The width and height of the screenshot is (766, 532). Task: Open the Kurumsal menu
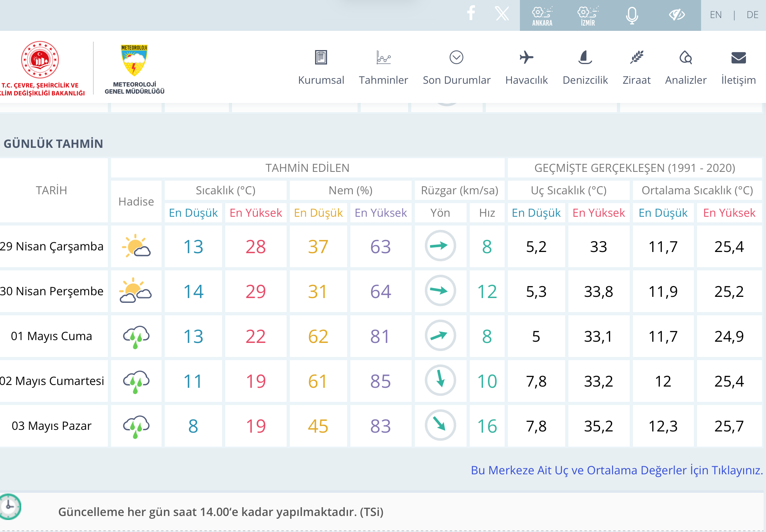321,80
